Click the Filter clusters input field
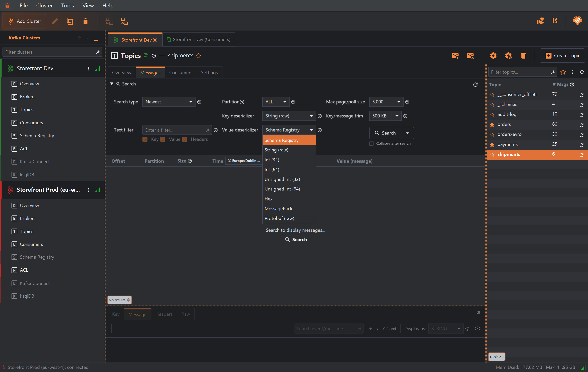Image resolution: width=588 pixels, height=372 pixels. [x=52, y=52]
